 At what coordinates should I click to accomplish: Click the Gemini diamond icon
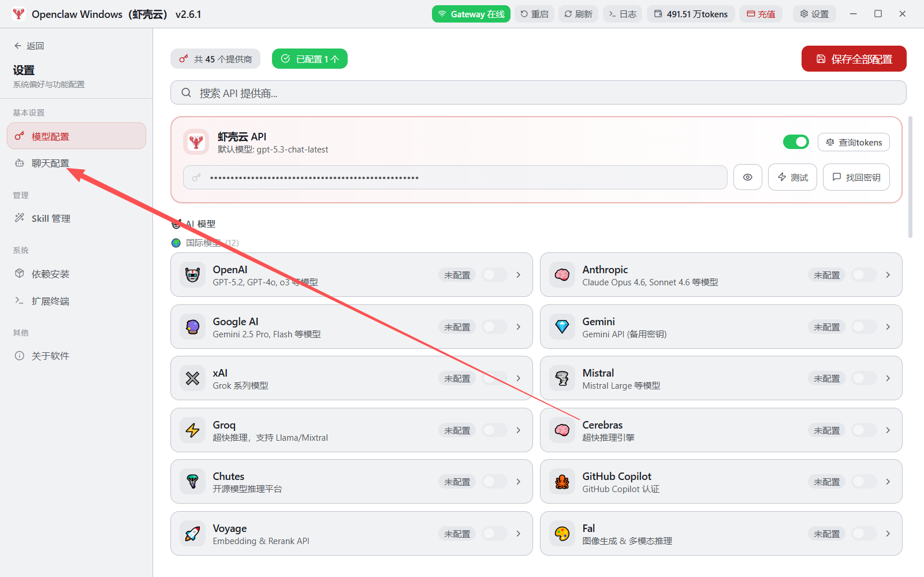point(562,327)
